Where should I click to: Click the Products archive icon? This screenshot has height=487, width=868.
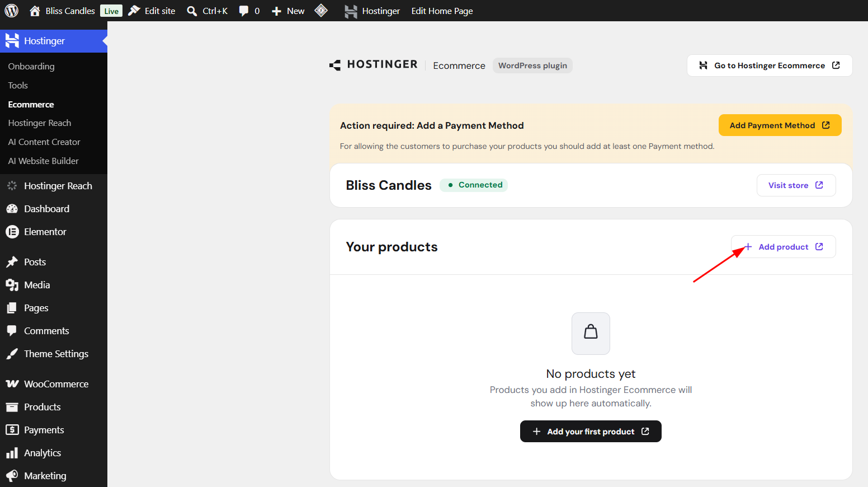click(x=12, y=407)
